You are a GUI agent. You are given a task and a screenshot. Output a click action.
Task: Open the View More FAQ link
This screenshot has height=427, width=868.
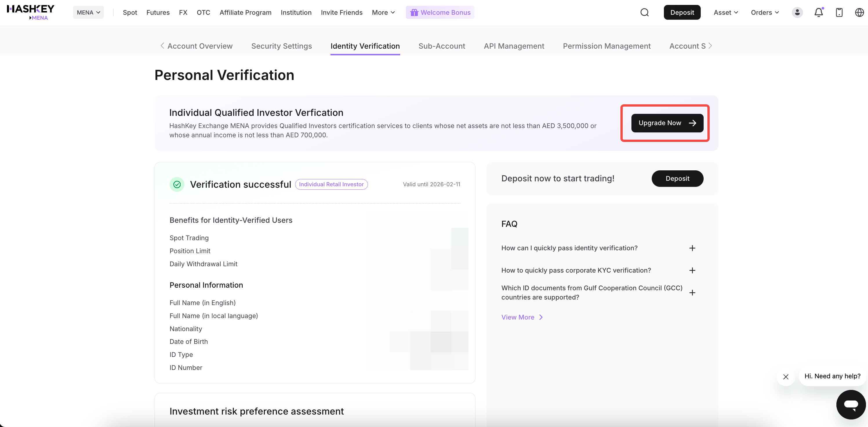point(522,317)
